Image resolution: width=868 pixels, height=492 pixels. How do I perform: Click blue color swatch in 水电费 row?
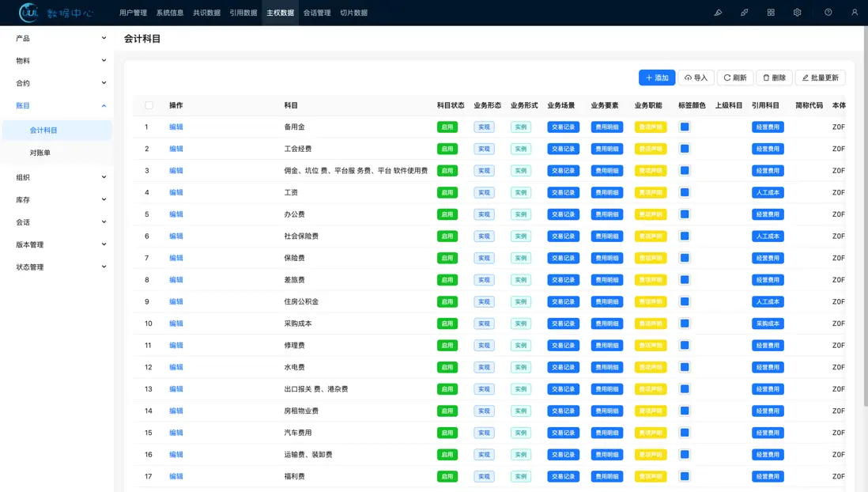click(685, 367)
